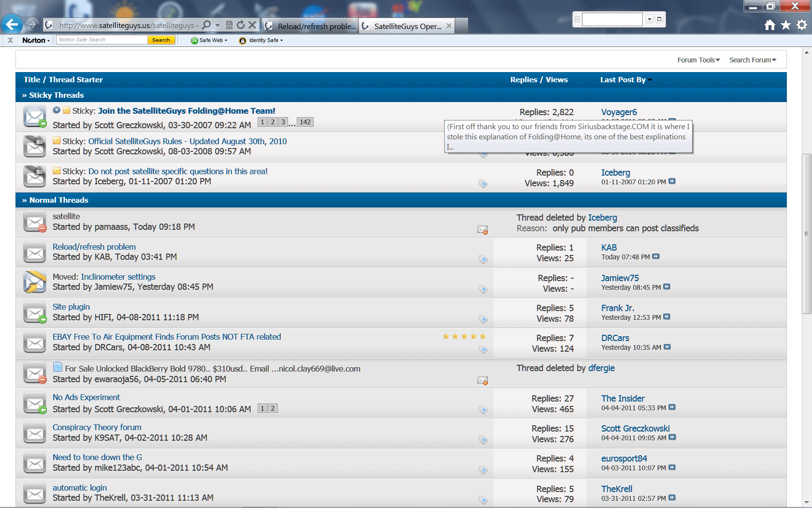Open browser tools gear icon
Screen dimensions: 812x508
(x=802, y=25)
